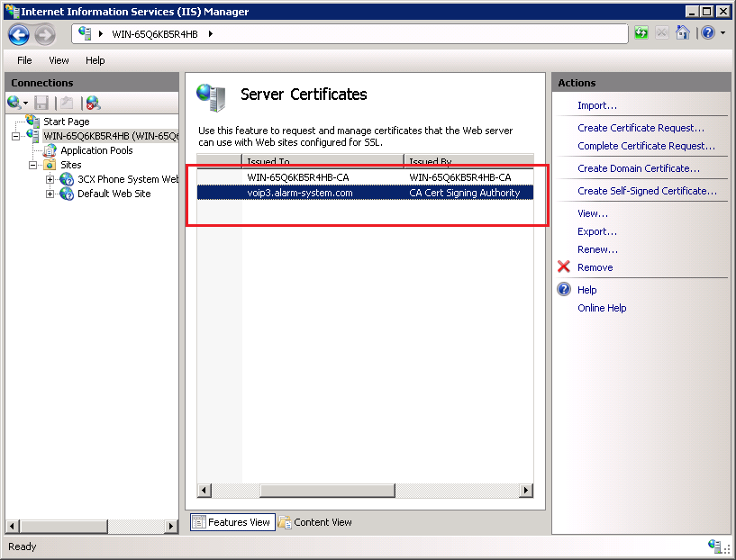The height and width of the screenshot is (560, 736).
Task: Click the Connections pane horizontal scrollbar thumb
Action: pyautogui.click(x=63, y=526)
